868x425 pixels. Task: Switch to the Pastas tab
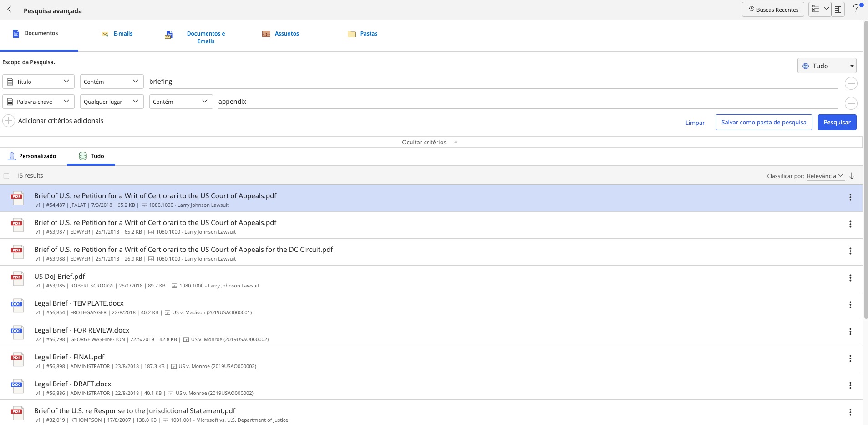tap(363, 34)
